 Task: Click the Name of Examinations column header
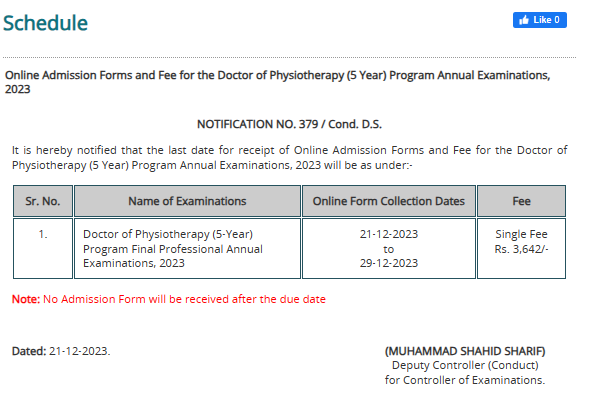point(187,201)
